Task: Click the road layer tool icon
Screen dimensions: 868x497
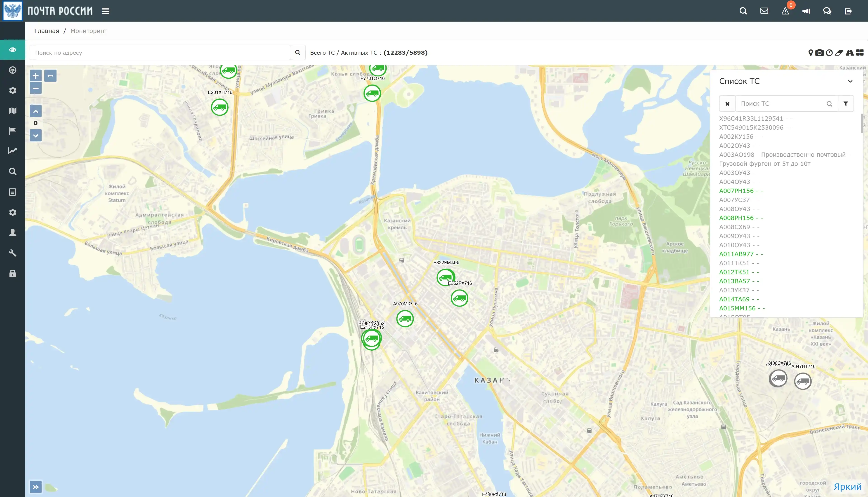Action: point(849,53)
